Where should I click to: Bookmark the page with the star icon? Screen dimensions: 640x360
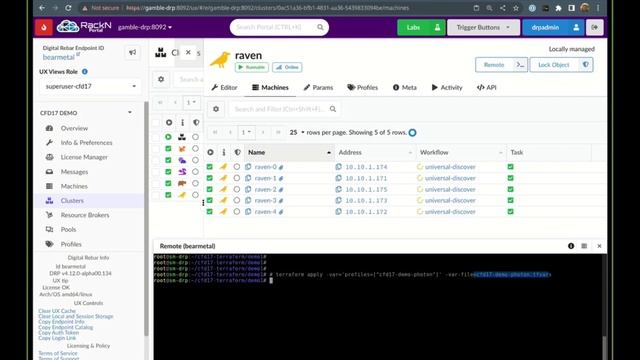click(516, 8)
